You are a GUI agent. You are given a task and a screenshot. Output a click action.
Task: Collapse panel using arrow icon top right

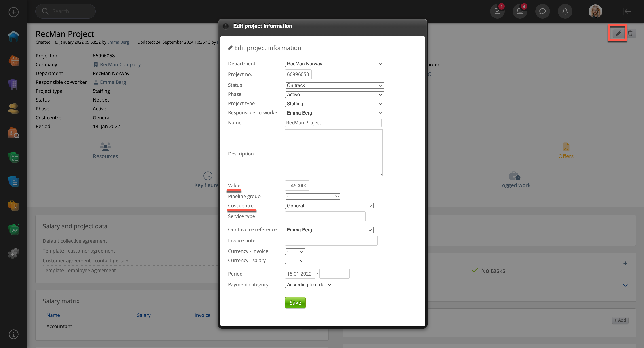(x=627, y=11)
